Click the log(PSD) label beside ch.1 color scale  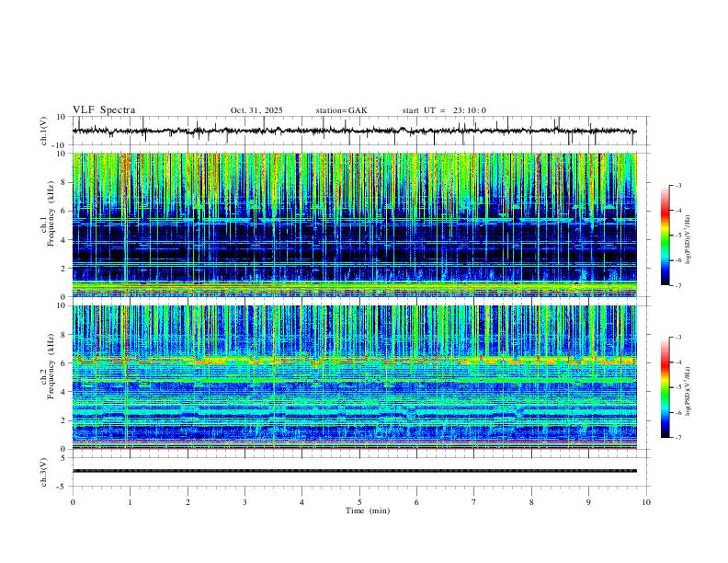pos(688,240)
